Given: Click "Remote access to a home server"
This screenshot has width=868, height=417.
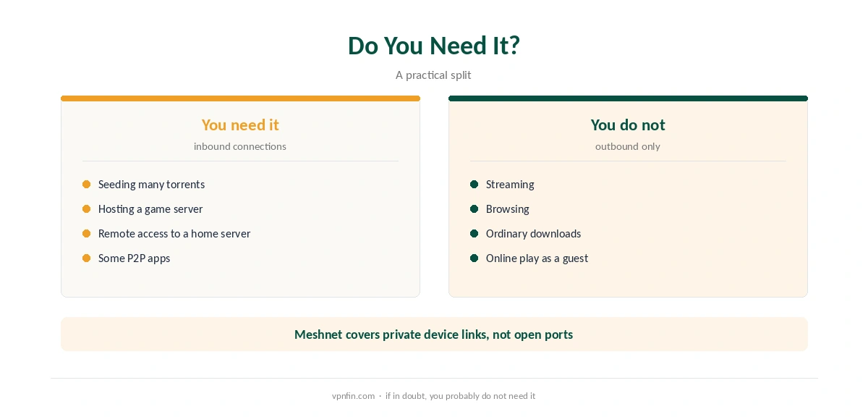Looking at the screenshot, I should tap(174, 234).
